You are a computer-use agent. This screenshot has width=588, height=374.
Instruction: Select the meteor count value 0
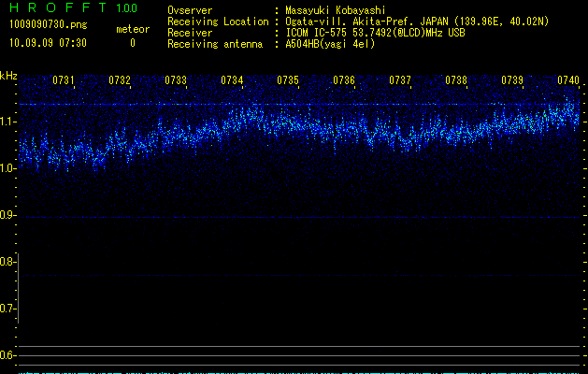coord(132,43)
